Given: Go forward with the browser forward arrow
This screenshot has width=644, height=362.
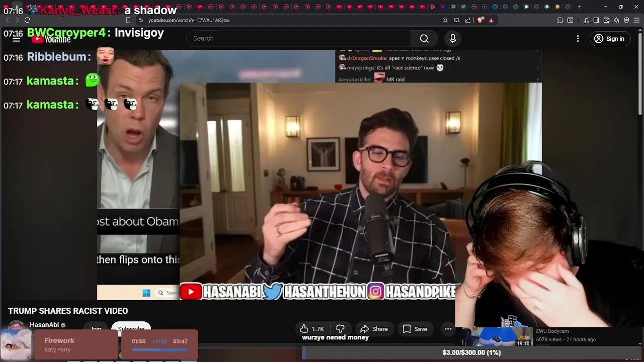Looking at the screenshot, I should point(17,20).
